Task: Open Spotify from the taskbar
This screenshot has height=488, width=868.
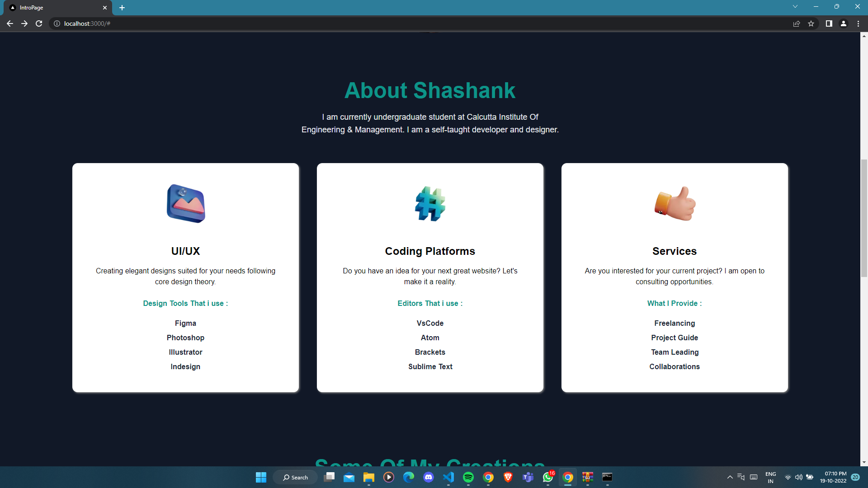Action: (x=468, y=477)
